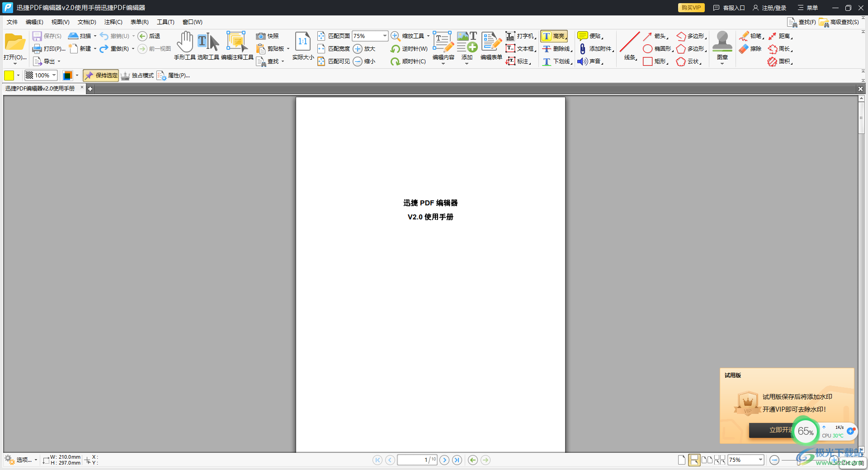Open the File (文件) menu
This screenshot has height=470, width=868.
[x=12, y=22]
